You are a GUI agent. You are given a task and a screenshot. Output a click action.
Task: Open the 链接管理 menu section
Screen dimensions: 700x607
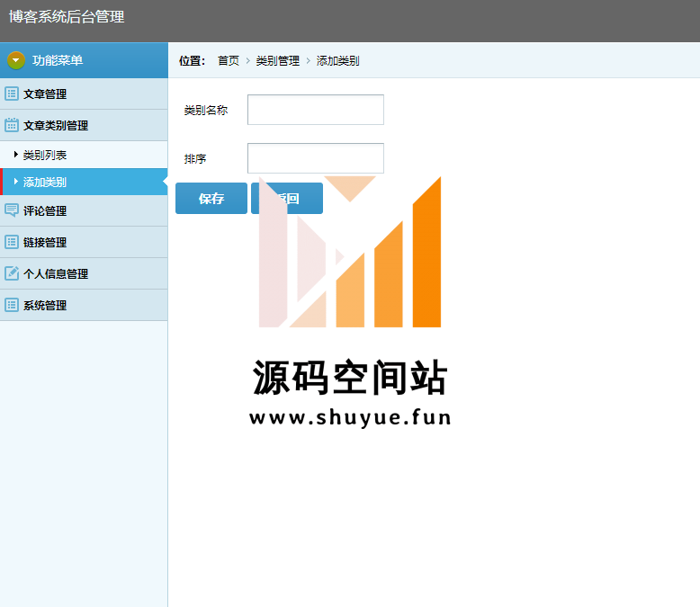click(84, 243)
